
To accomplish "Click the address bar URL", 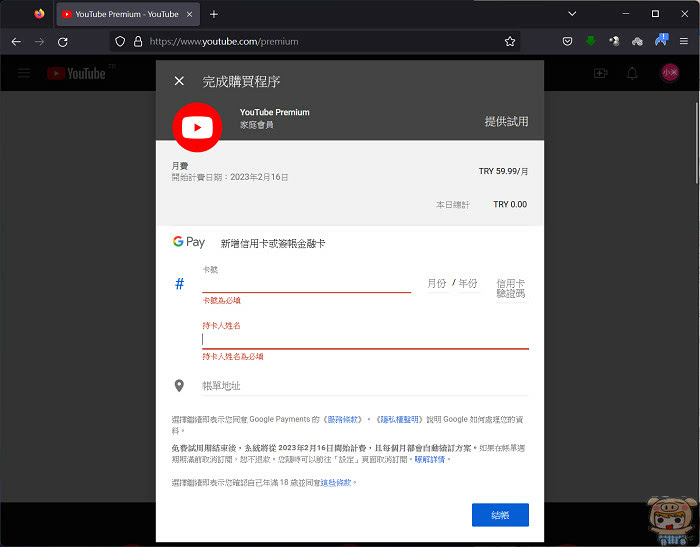I will coord(224,42).
